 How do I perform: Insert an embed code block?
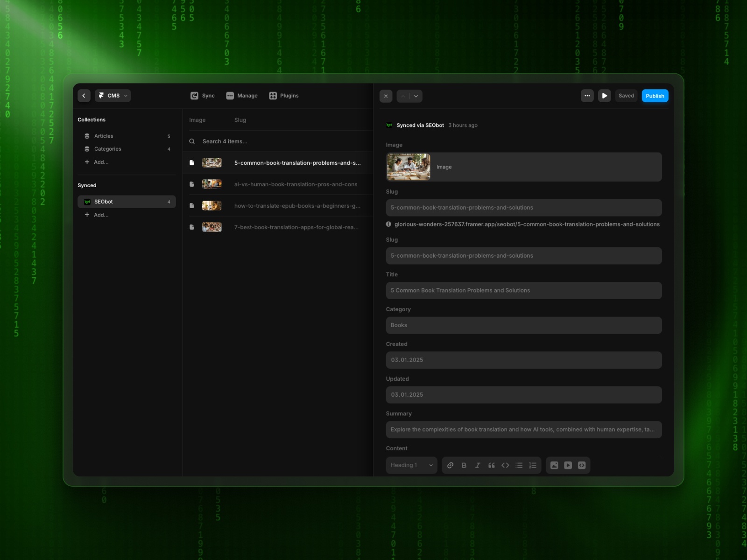(582, 465)
